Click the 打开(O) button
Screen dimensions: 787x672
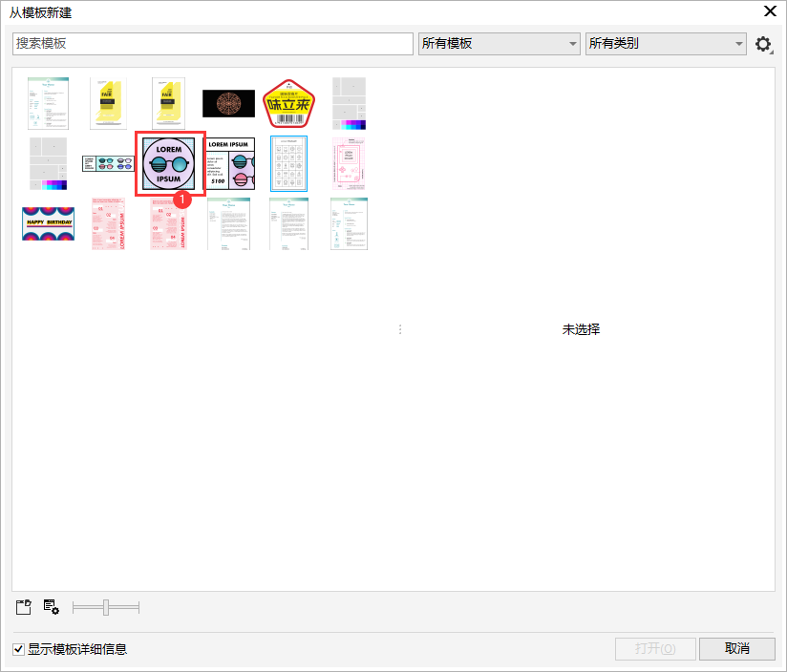pos(655,649)
